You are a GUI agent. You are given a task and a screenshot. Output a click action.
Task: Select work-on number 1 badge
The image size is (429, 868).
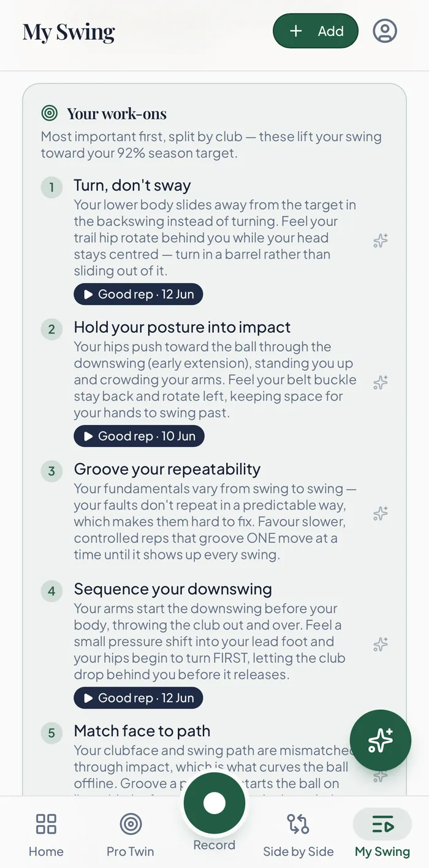tap(51, 187)
